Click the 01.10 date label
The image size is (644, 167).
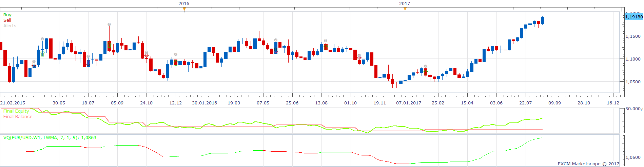click(351, 103)
